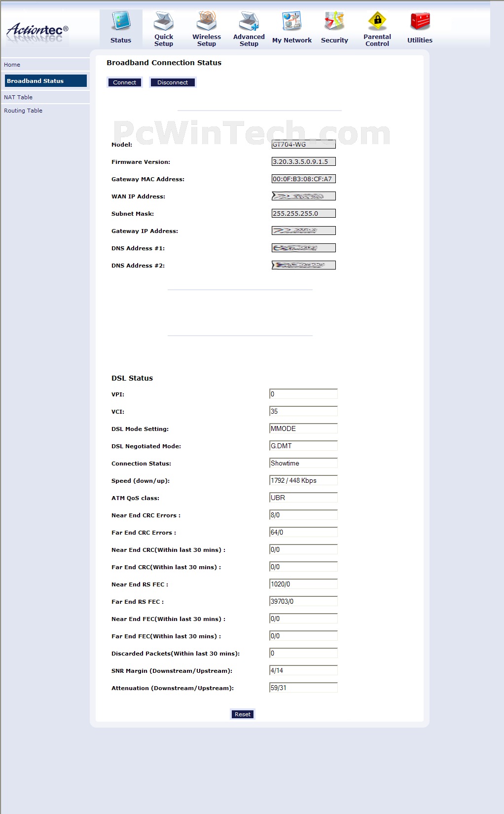504x814 pixels.
Task: Click the Model field GT704-WG
Action: tap(304, 144)
